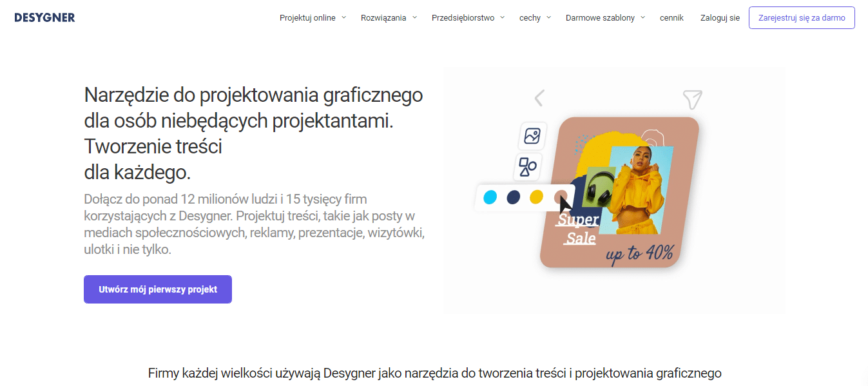Screen dimensions: 868x386
Task: Click the paragraph starting Dołącz do ponad 12 milionów
Action: tap(254, 224)
